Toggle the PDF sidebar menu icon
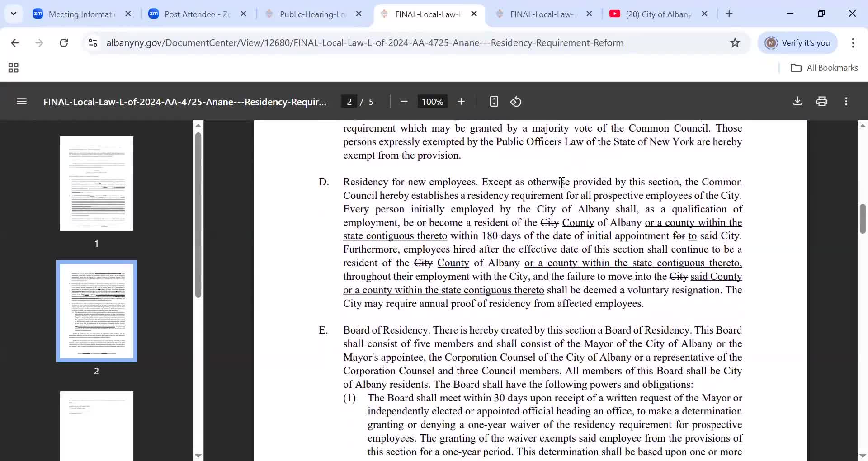868x461 pixels. (x=22, y=102)
